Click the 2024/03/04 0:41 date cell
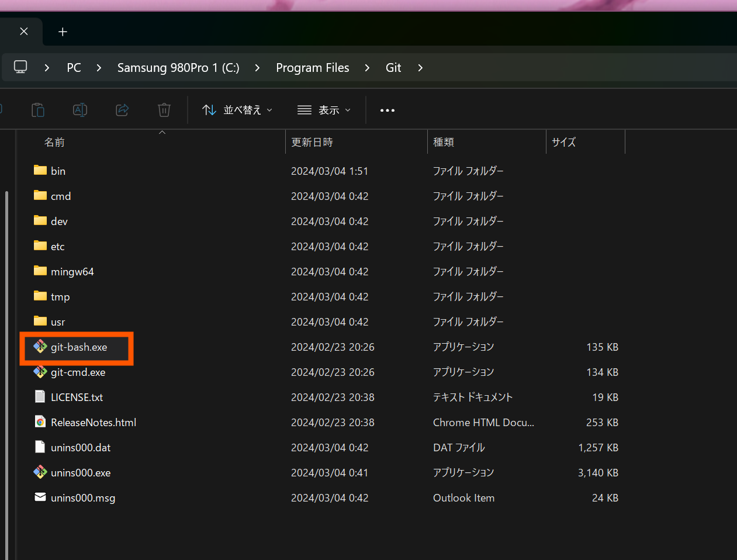 coord(330,472)
